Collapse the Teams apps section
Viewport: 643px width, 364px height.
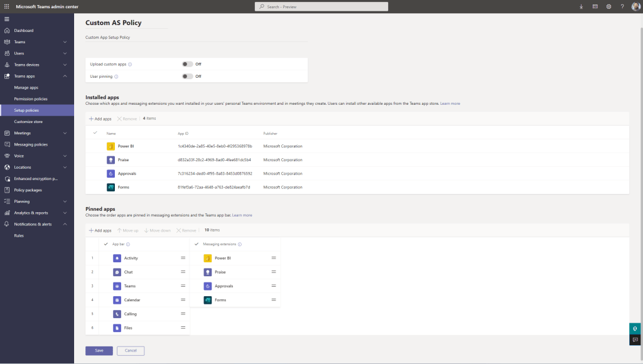tap(65, 76)
